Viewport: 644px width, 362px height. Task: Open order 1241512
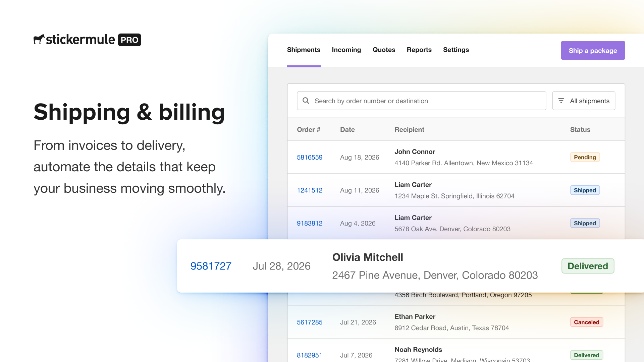[x=310, y=190]
